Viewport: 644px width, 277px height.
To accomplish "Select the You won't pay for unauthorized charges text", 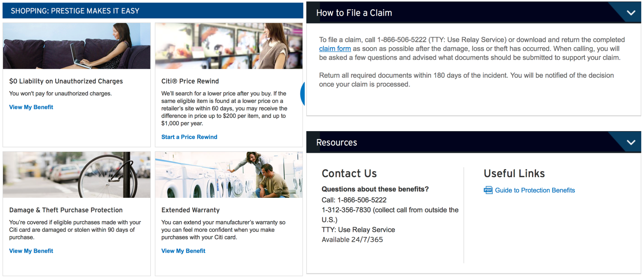I will point(60,93).
